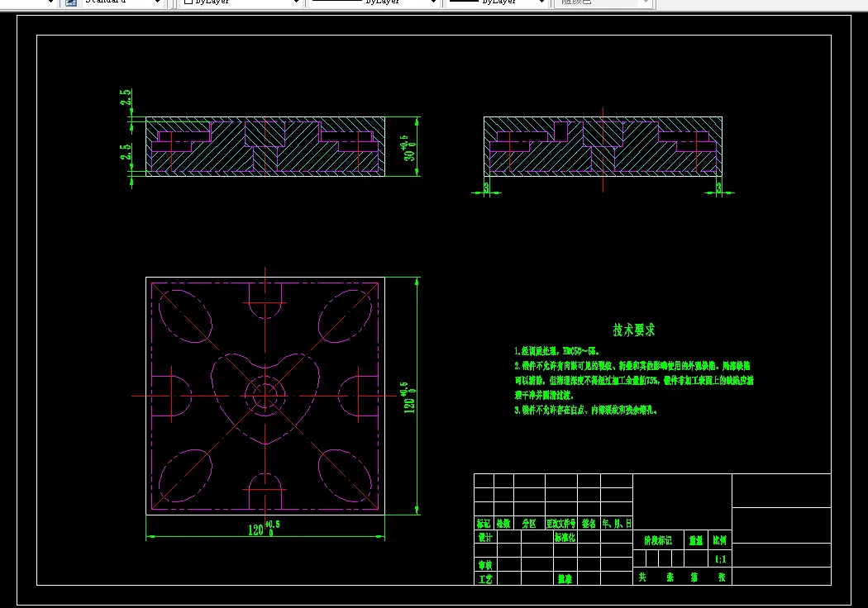Screen dimensions: 868x608
Task: Select the 3 dimension at right section's right edge
Action: tap(718, 188)
